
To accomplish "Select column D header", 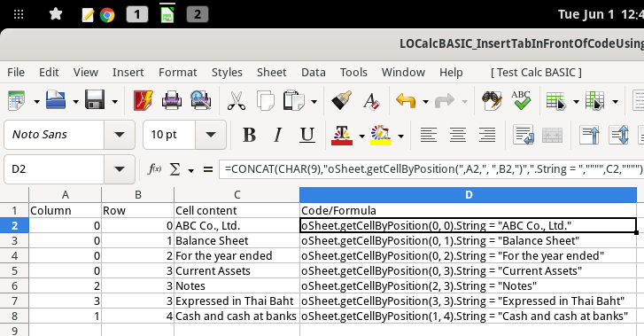I will click(x=469, y=194).
